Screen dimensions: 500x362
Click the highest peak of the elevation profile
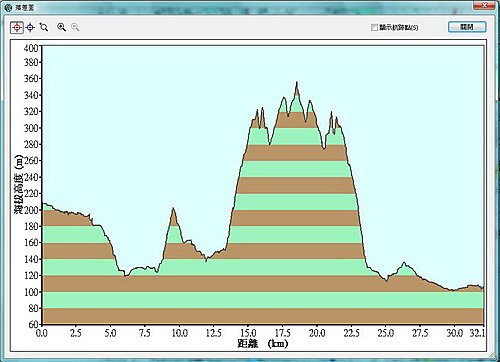[297, 82]
